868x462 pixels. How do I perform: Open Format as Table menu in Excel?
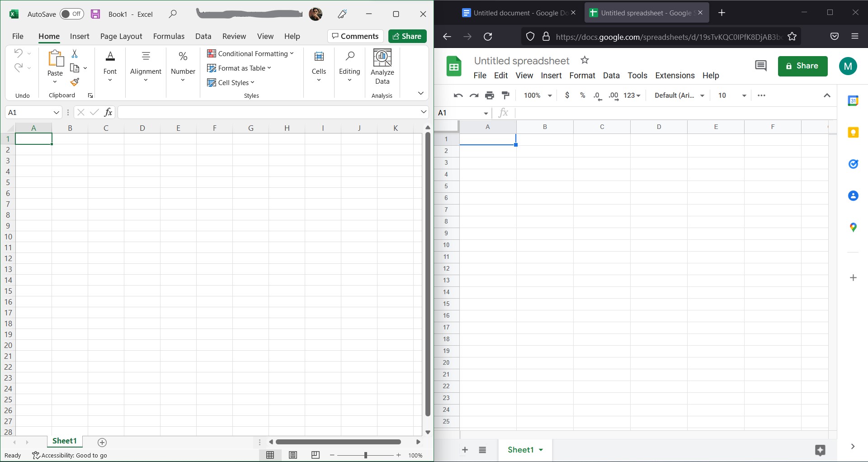point(239,68)
